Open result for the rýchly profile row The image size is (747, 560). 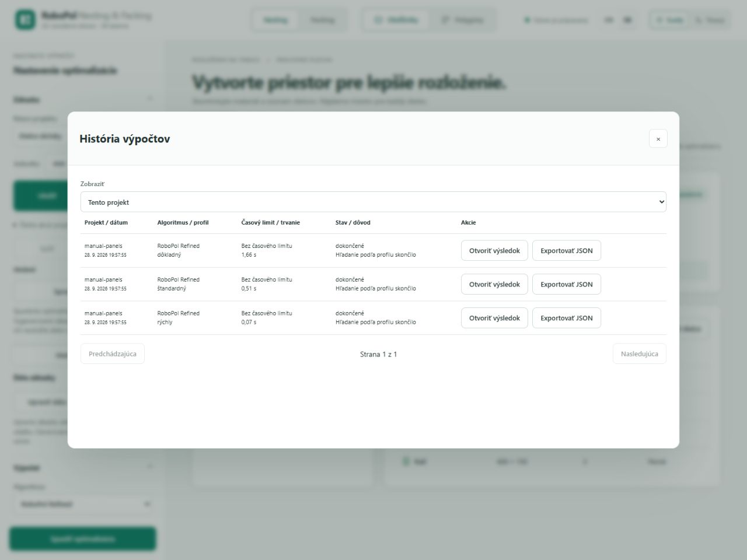coord(494,318)
